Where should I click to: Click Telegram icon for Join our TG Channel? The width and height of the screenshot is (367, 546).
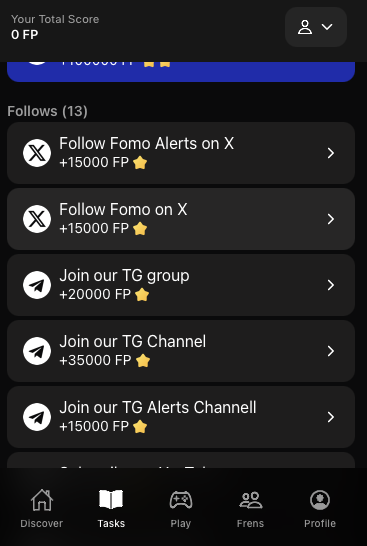37,351
